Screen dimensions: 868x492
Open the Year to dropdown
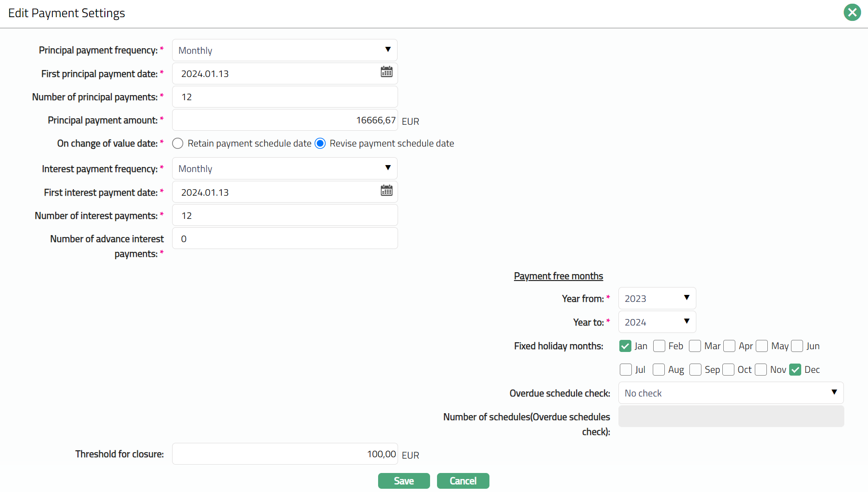(x=656, y=322)
